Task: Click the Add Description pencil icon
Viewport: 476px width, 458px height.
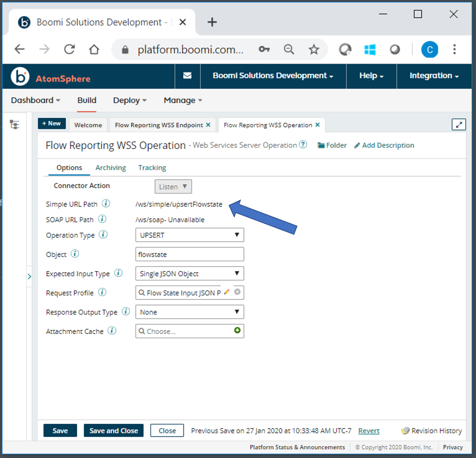Action: tap(357, 145)
